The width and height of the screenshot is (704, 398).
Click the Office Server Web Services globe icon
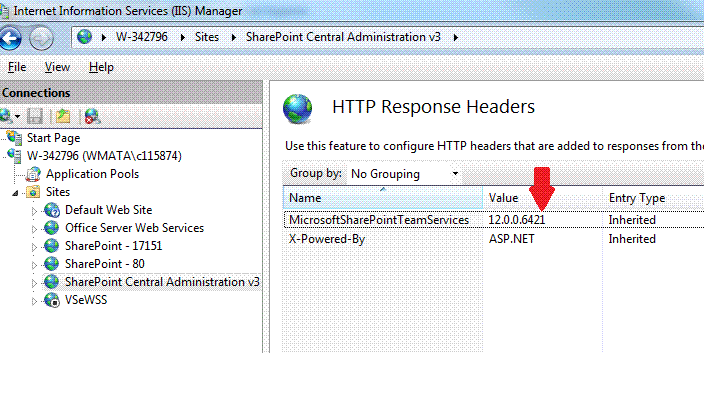tap(52, 228)
